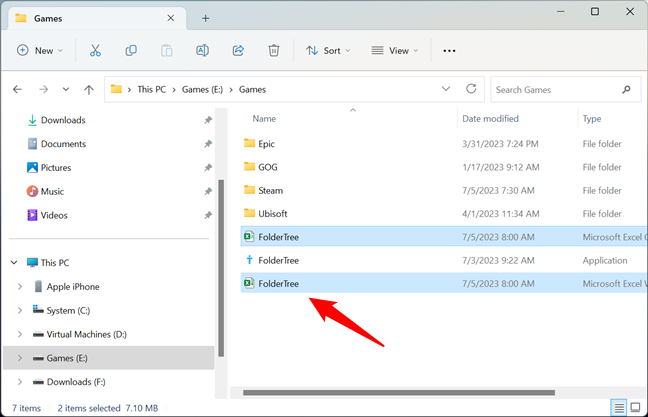Click the Share icon in toolbar
This screenshot has height=417, width=648.
pos(238,50)
